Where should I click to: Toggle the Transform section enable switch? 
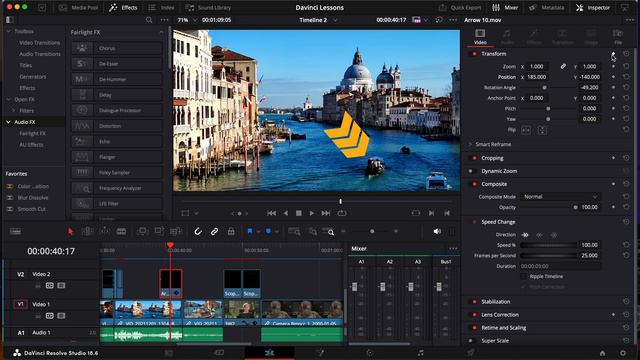[474, 54]
